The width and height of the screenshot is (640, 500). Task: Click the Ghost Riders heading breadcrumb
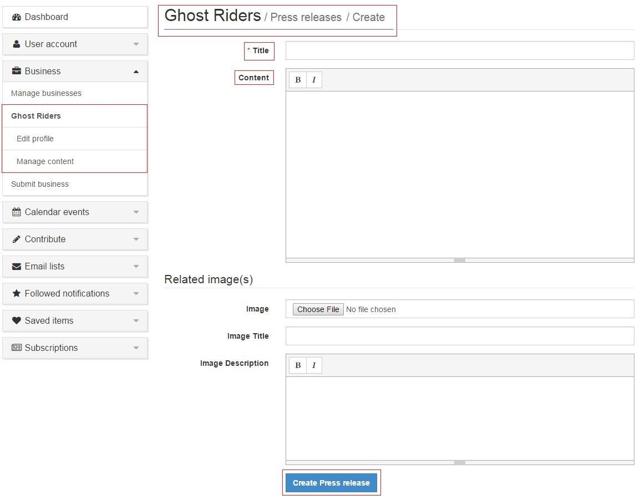coord(212,16)
